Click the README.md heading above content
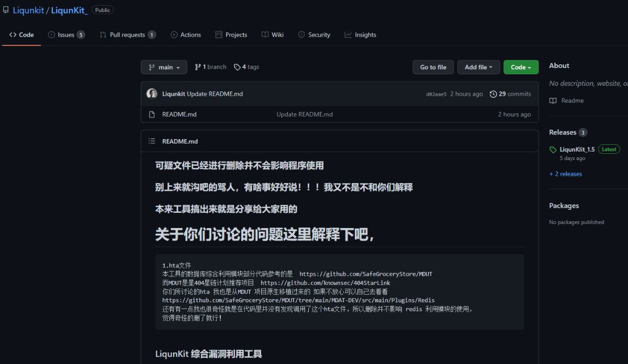This screenshot has height=364, width=628. [x=180, y=141]
